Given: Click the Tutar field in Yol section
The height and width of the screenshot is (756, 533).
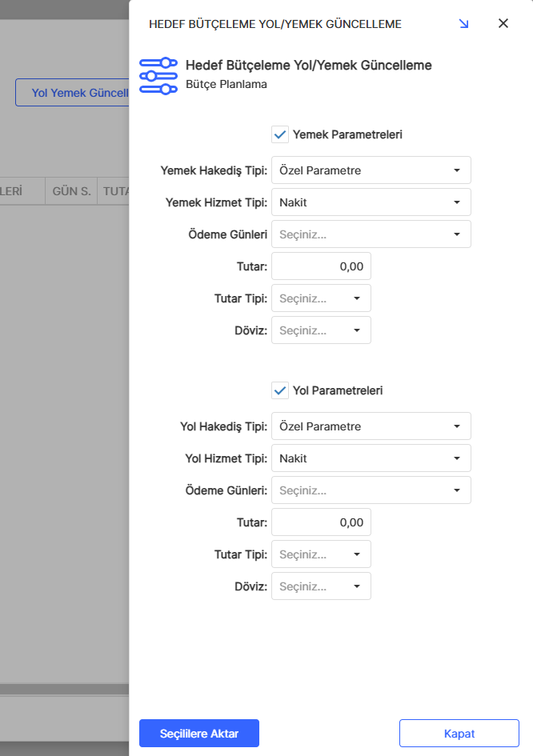Looking at the screenshot, I should pyautogui.click(x=322, y=522).
